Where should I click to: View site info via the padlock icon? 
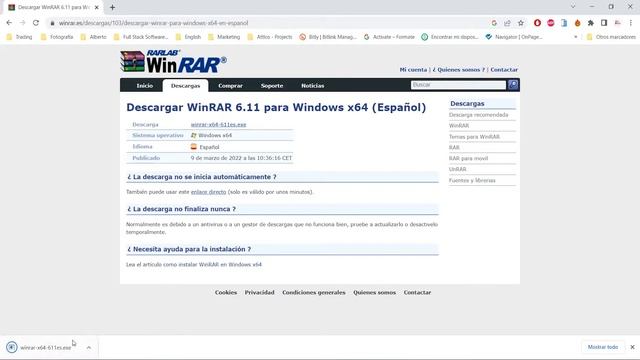point(52,23)
